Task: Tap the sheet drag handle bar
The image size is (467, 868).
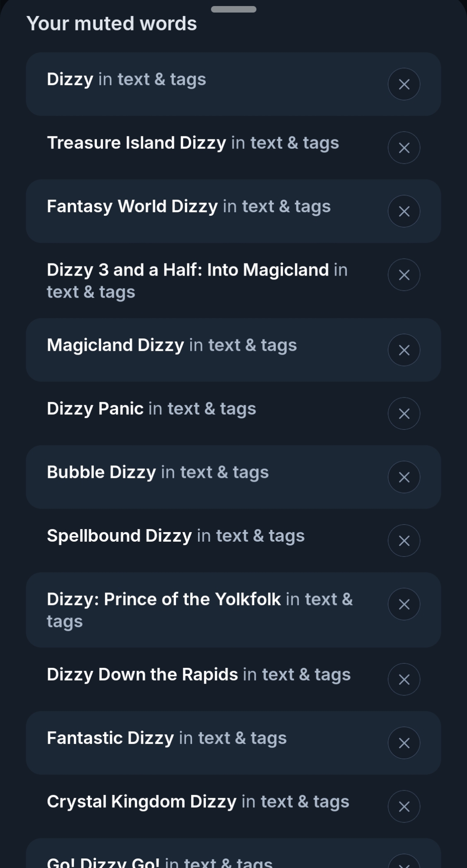Action: [233, 9]
